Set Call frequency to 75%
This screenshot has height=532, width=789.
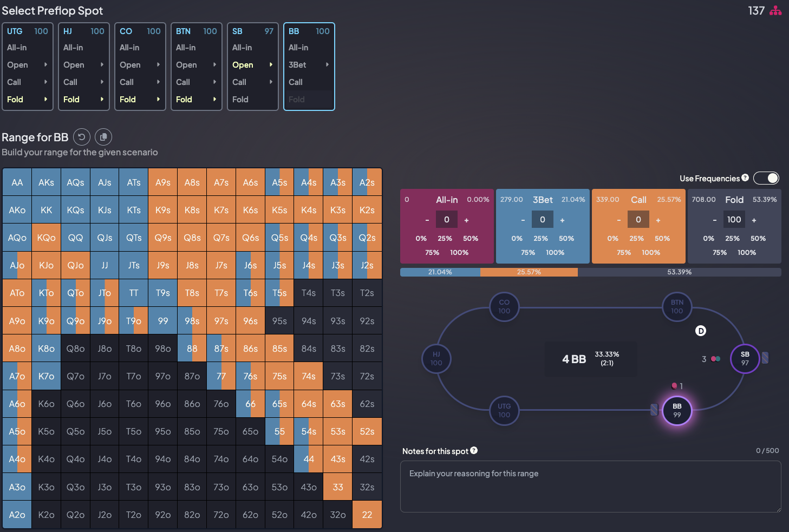pyautogui.click(x=624, y=252)
